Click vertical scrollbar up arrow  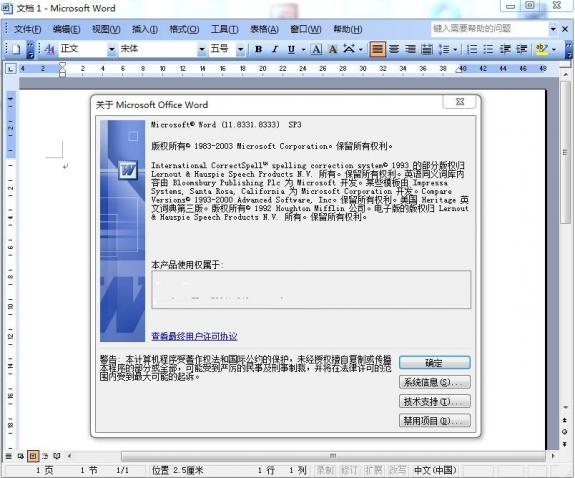point(565,75)
